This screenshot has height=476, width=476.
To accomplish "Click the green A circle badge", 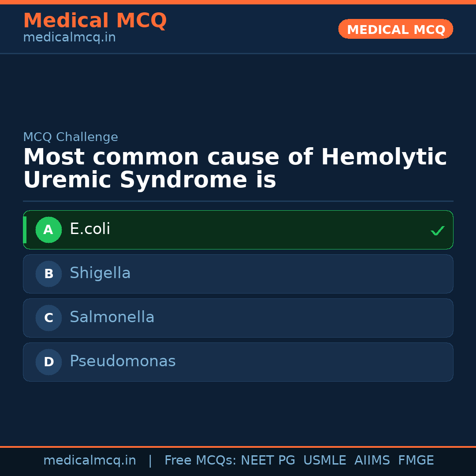I will point(48,230).
